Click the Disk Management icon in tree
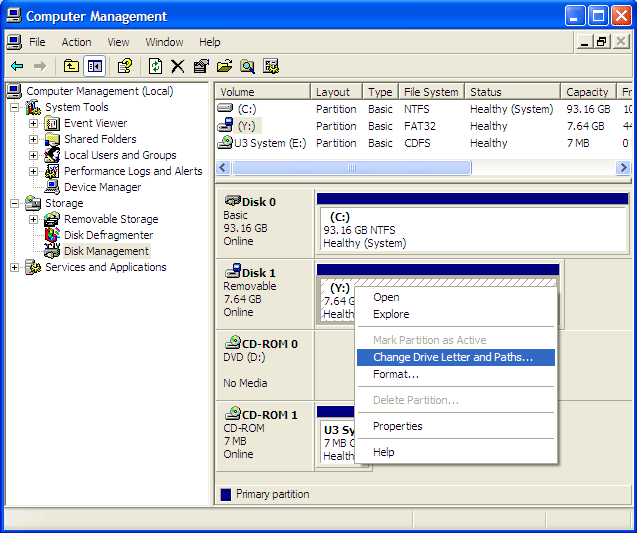The width and height of the screenshot is (637, 533). click(52, 251)
